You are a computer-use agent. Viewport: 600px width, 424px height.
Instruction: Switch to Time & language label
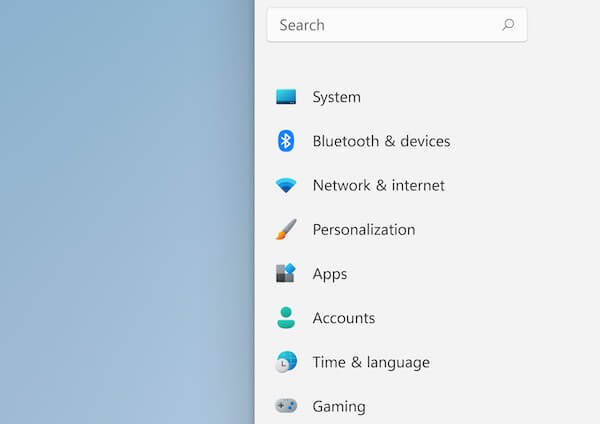tap(370, 362)
